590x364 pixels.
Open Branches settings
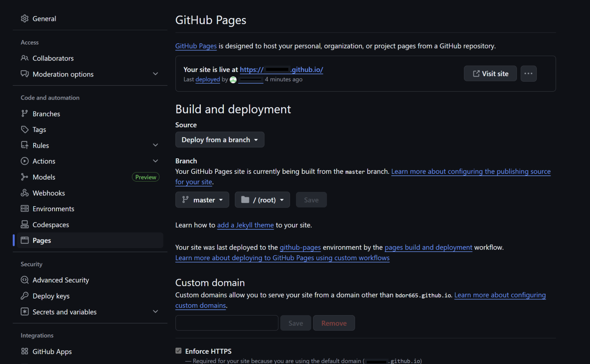tap(46, 114)
